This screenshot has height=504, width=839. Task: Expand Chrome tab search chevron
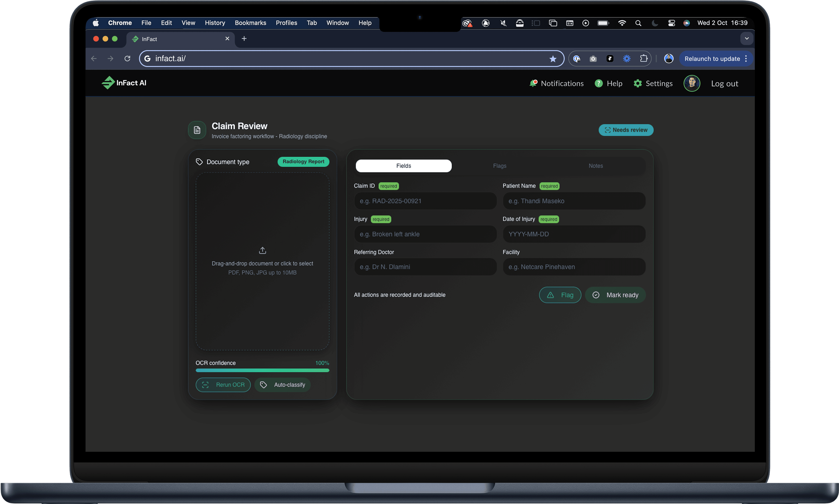[746, 39]
